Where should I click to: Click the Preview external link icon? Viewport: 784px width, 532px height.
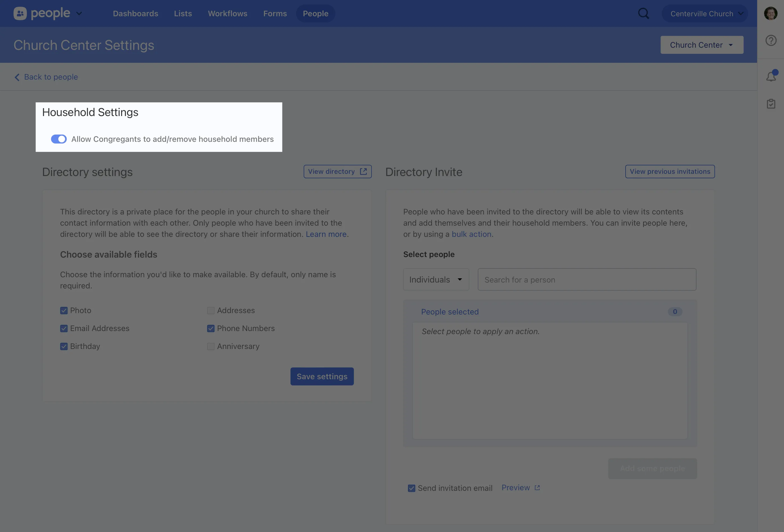[537, 488]
